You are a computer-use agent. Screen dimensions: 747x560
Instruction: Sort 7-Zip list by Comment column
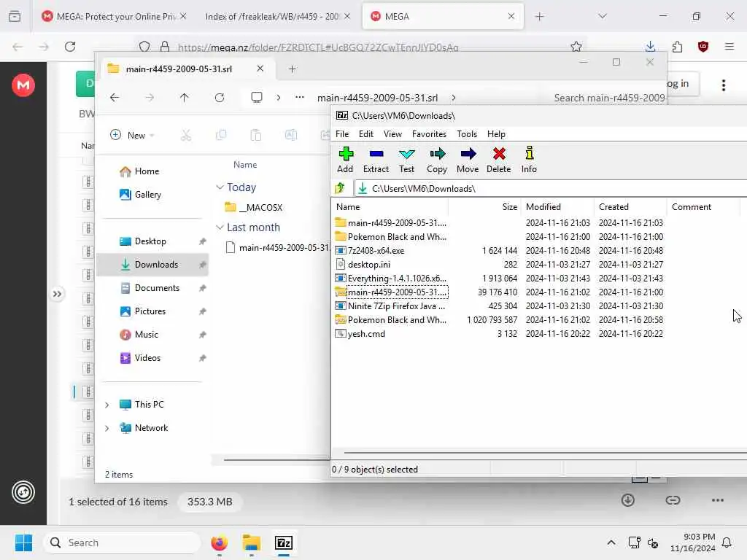pos(703,207)
